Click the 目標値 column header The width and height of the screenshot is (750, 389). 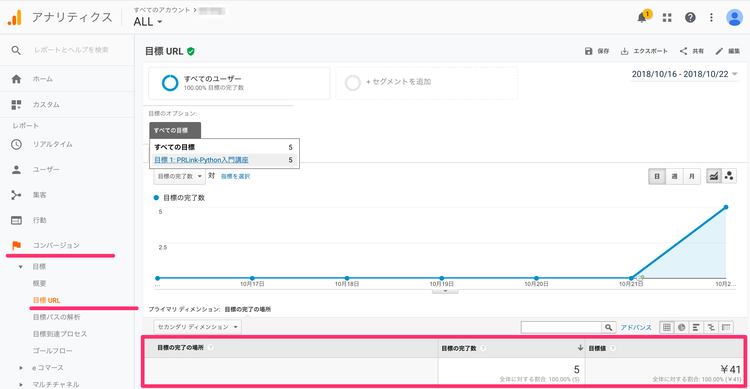(597, 348)
